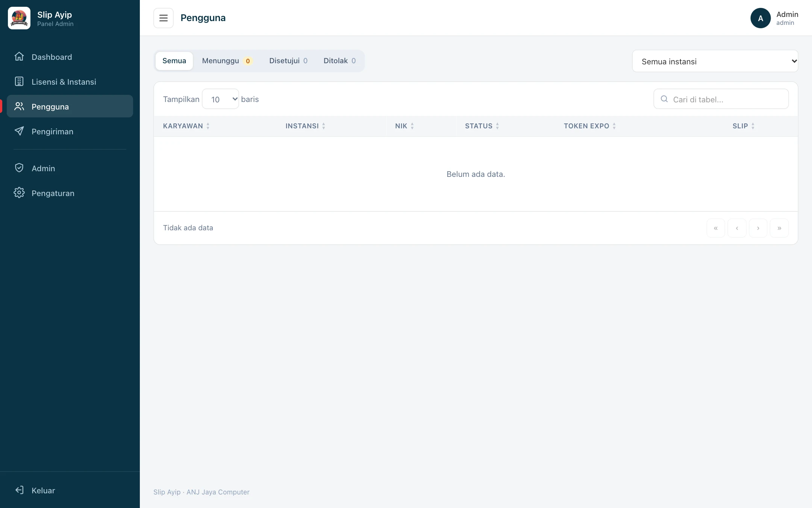Open Semua instansi dropdown
Screen dimensions: 812x508
715,61
